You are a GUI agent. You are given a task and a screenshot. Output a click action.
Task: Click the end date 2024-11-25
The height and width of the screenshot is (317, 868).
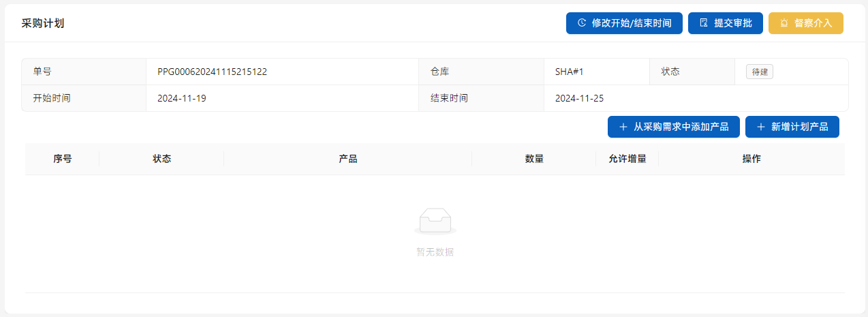pos(579,98)
